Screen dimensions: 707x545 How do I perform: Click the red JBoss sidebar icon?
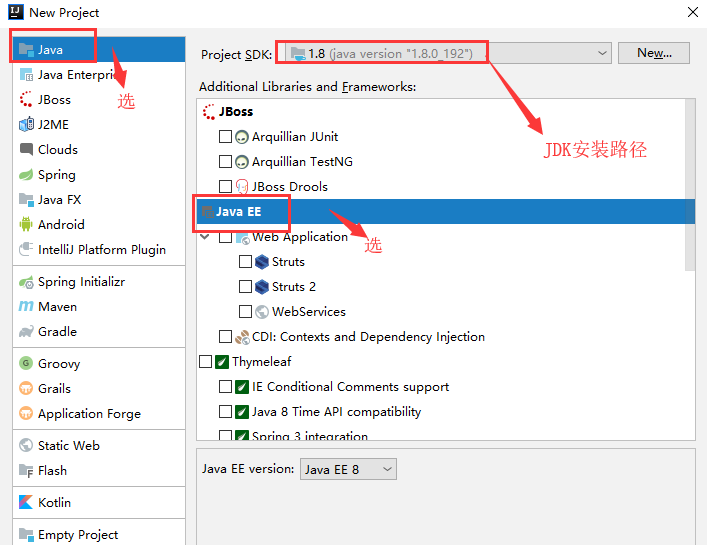[26, 99]
